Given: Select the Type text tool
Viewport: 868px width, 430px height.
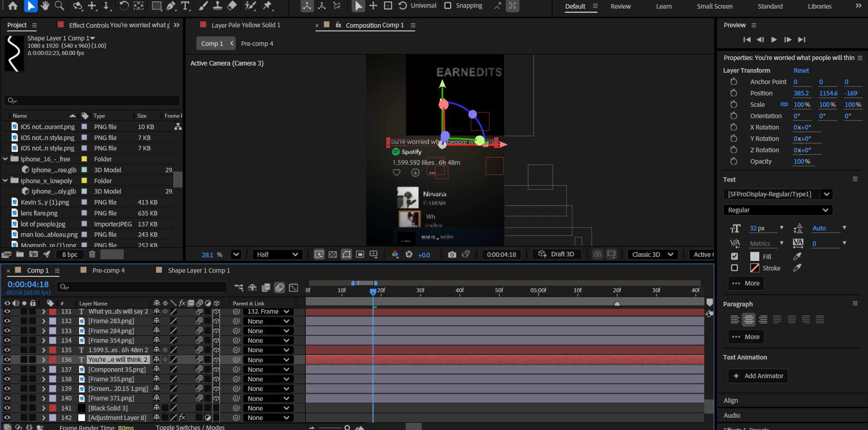Looking at the screenshot, I should [185, 6].
